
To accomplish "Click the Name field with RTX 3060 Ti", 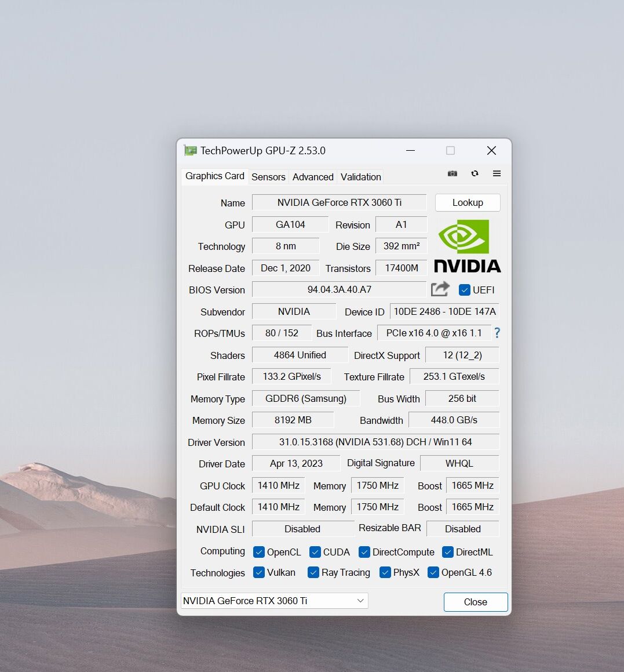I will pos(339,203).
